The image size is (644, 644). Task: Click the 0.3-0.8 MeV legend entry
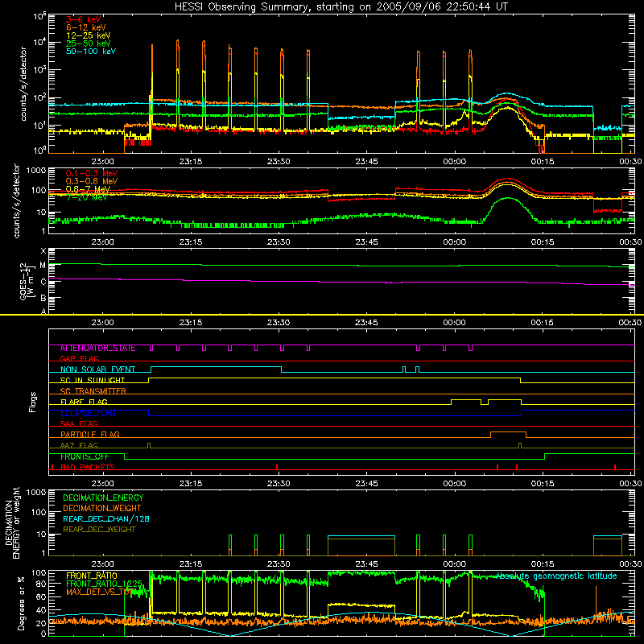click(92, 181)
